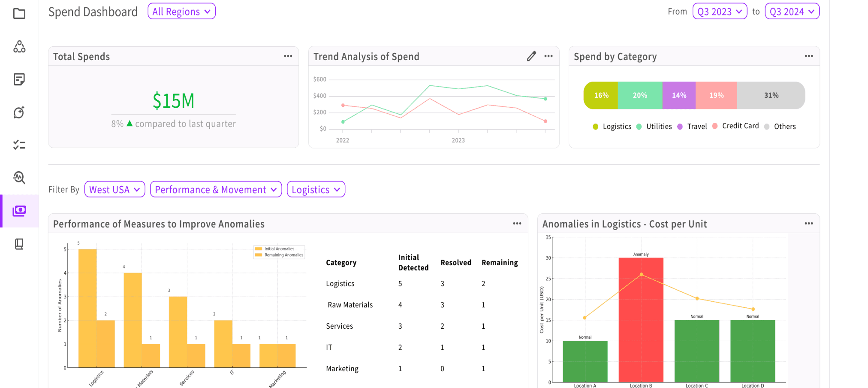Open the From quarter Q3 2023 dropdown

pyautogui.click(x=720, y=12)
